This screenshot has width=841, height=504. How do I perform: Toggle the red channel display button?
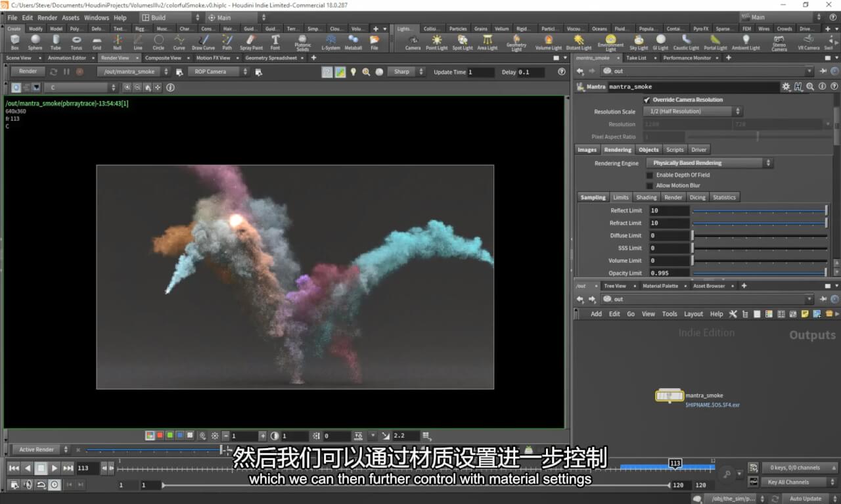pos(160,436)
